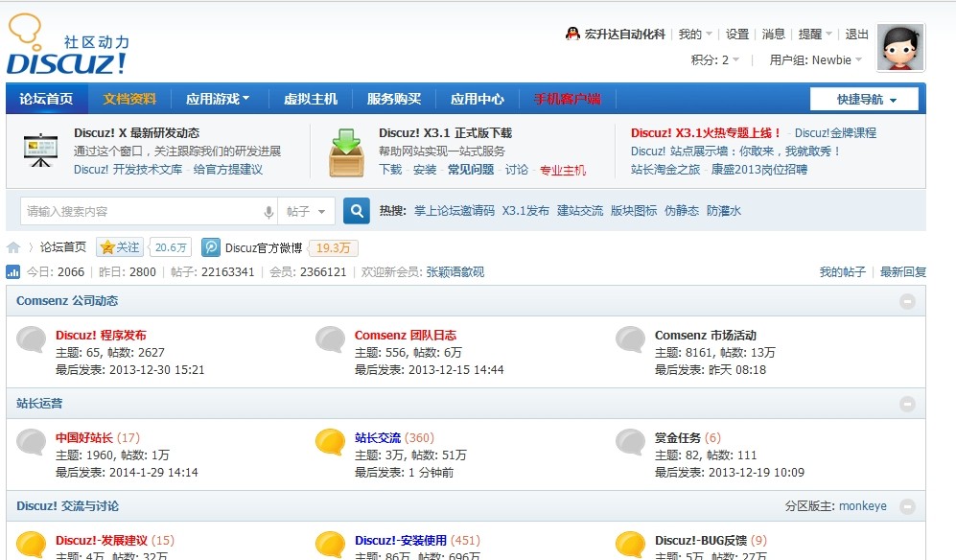Select the 手机客户端 navigation tab
956x560 pixels.
(x=567, y=99)
